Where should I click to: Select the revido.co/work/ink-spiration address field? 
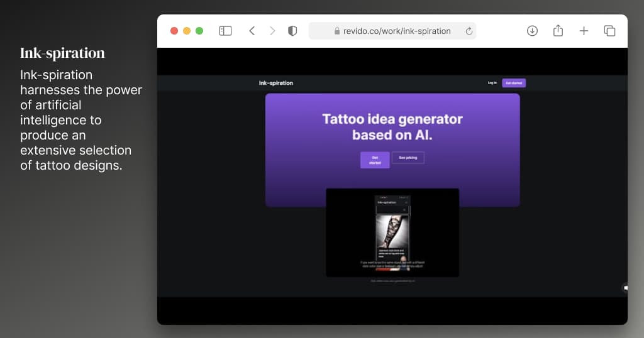click(396, 31)
